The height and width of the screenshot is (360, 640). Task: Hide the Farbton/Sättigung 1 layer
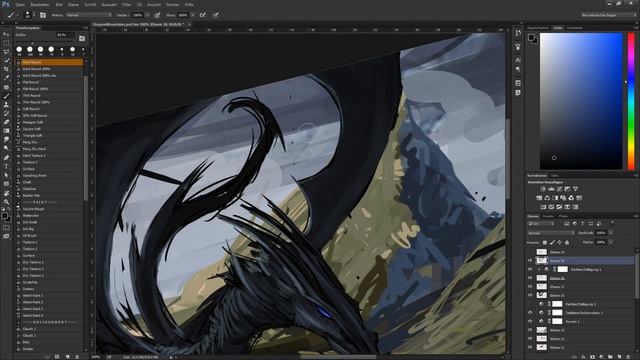point(530,269)
